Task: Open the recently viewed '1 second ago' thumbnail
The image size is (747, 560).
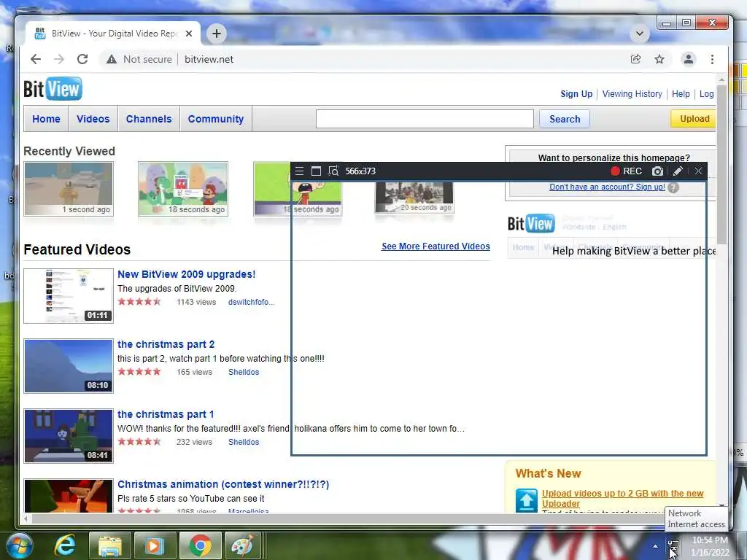Action: (69, 189)
